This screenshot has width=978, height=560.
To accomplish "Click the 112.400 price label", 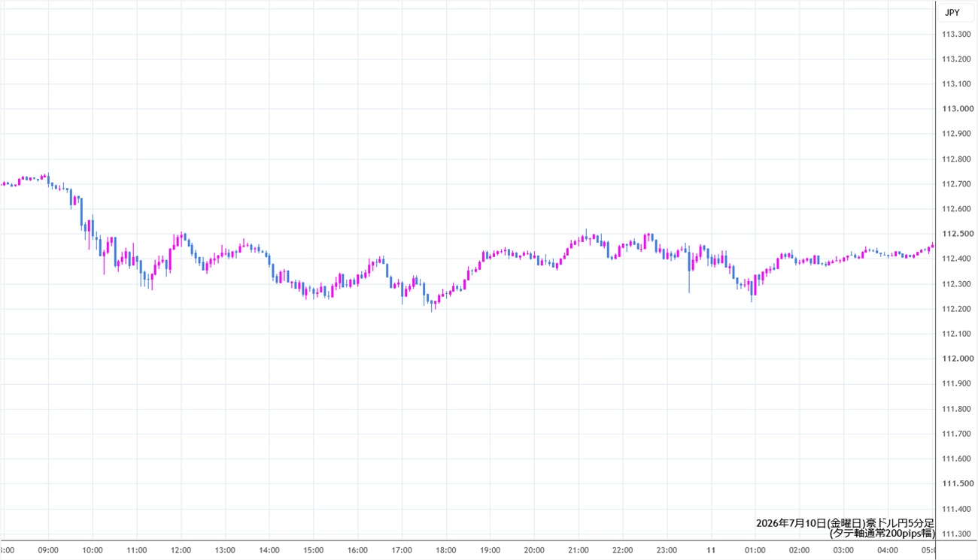I will (x=955, y=259).
